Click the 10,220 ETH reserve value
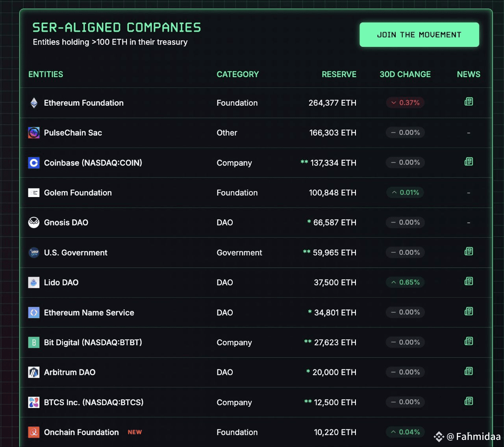504x447 pixels. click(335, 432)
